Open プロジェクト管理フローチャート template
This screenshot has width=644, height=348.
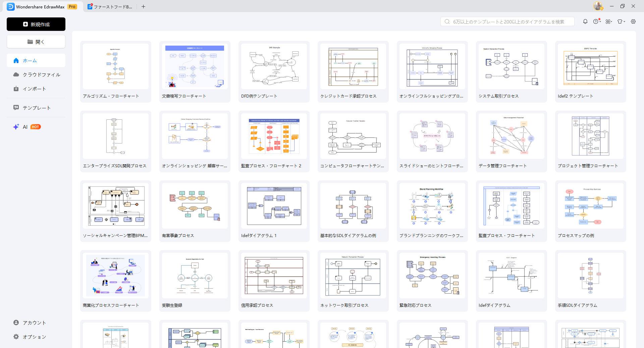591,141
